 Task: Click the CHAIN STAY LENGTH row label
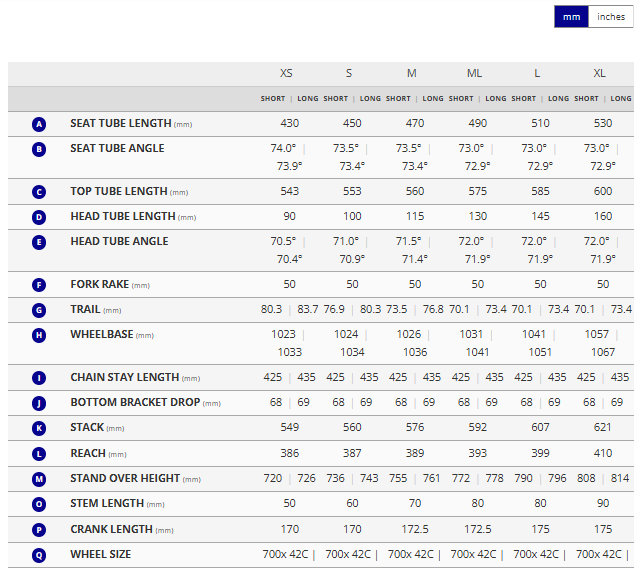pos(124,378)
